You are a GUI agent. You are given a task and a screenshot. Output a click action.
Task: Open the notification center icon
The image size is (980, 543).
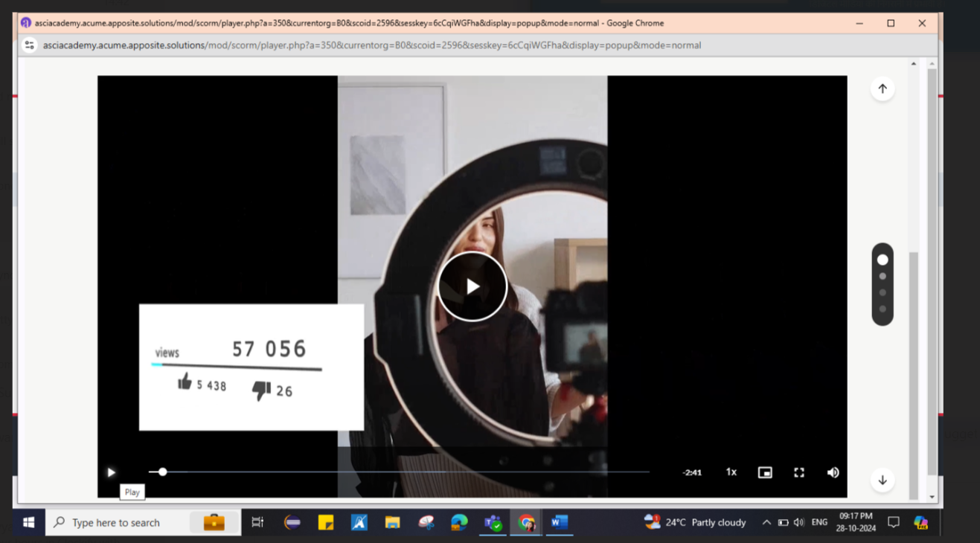[x=894, y=522]
